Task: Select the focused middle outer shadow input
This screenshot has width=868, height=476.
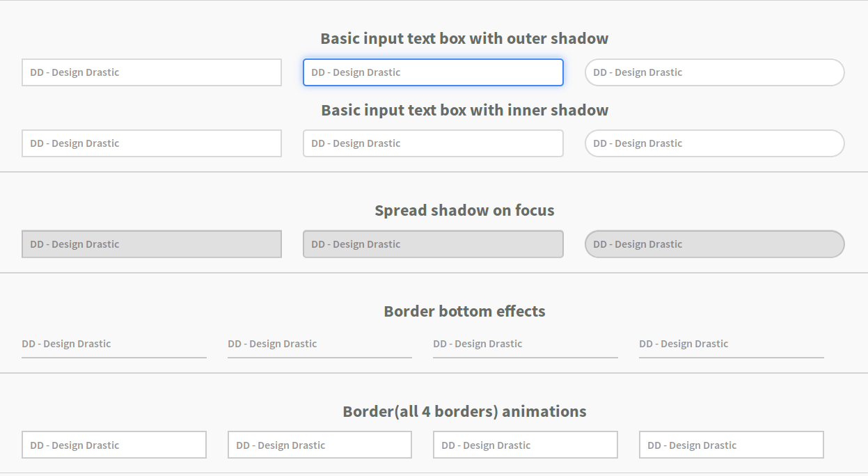Action: tap(433, 72)
